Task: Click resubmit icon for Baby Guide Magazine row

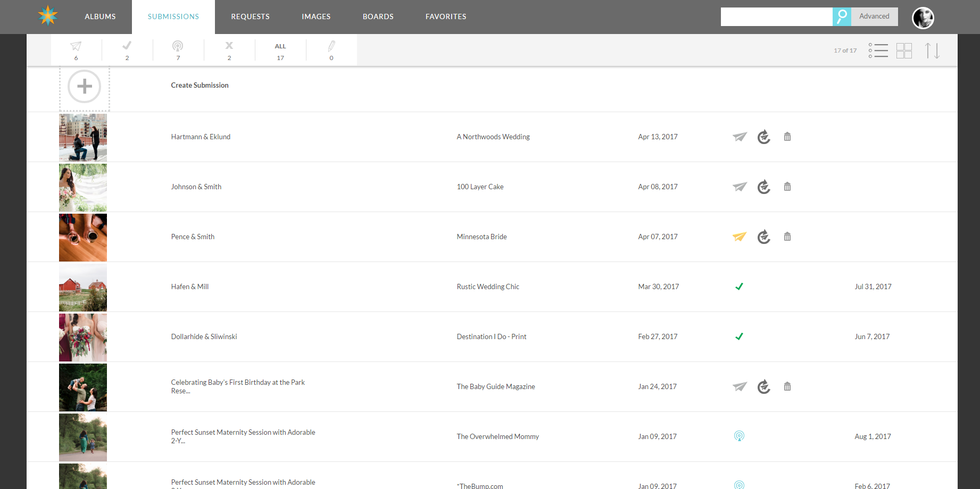Action: pyautogui.click(x=764, y=386)
